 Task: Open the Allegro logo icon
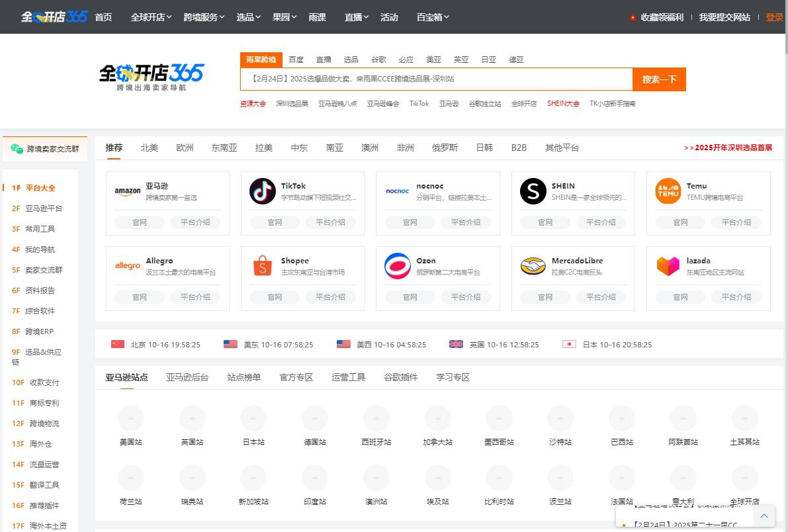pyautogui.click(x=128, y=266)
